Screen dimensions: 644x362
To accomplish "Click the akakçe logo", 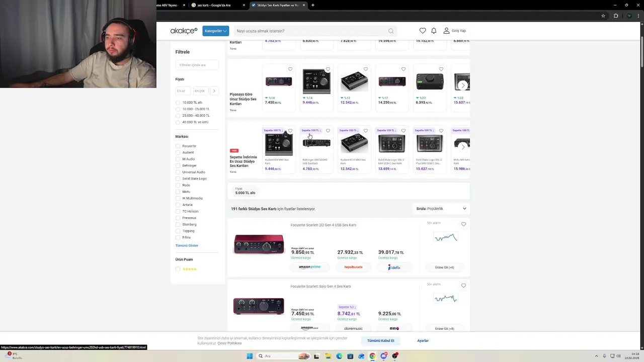I will 184,31.
